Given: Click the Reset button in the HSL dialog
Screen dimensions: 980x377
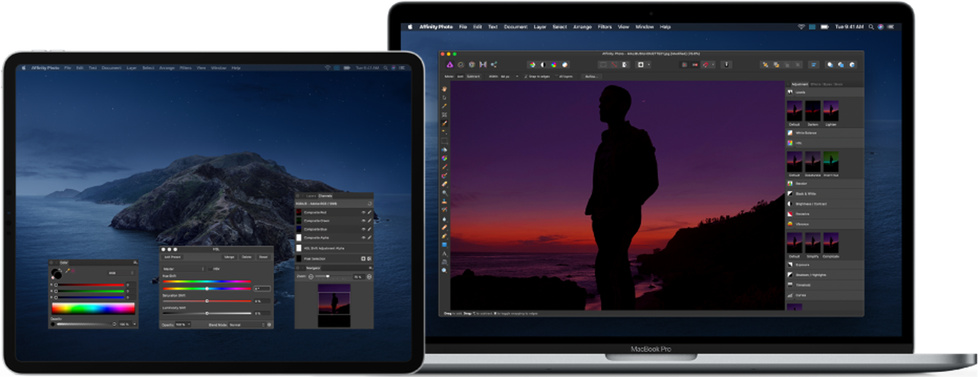Looking at the screenshot, I should pos(263,257).
